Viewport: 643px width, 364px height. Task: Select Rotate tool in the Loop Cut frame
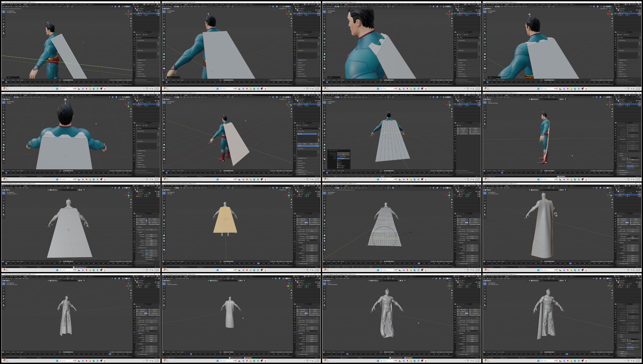[x=325, y=112]
